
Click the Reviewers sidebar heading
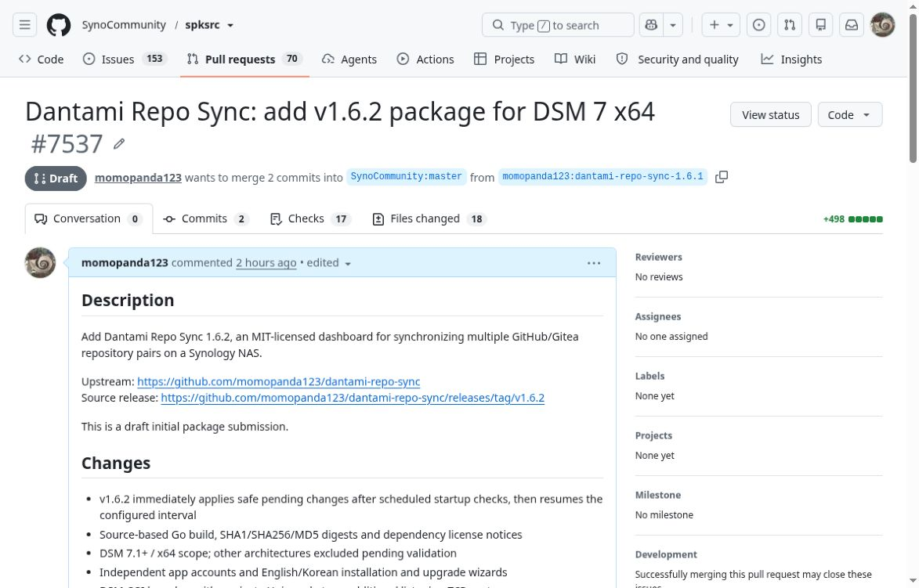point(658,257)
